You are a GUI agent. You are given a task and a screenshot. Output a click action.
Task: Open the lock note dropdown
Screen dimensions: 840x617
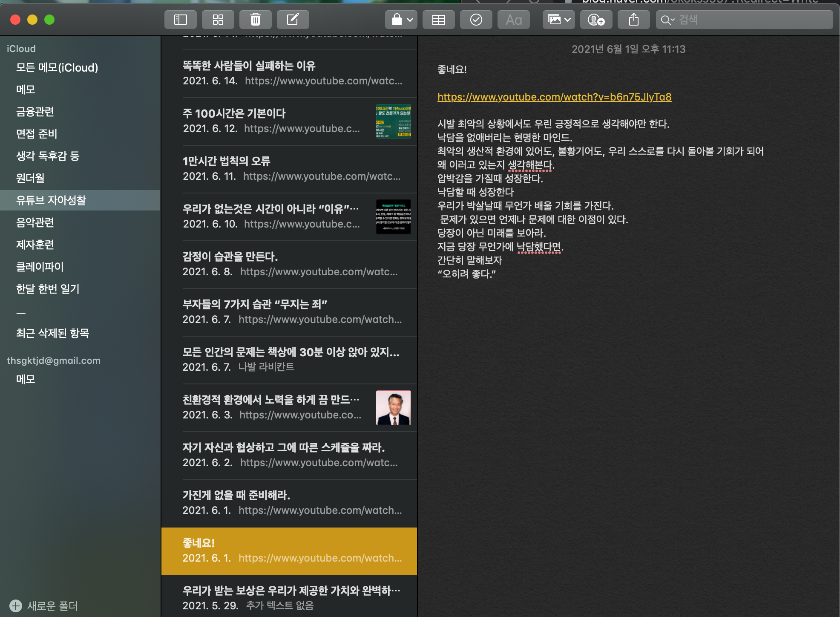402,20
